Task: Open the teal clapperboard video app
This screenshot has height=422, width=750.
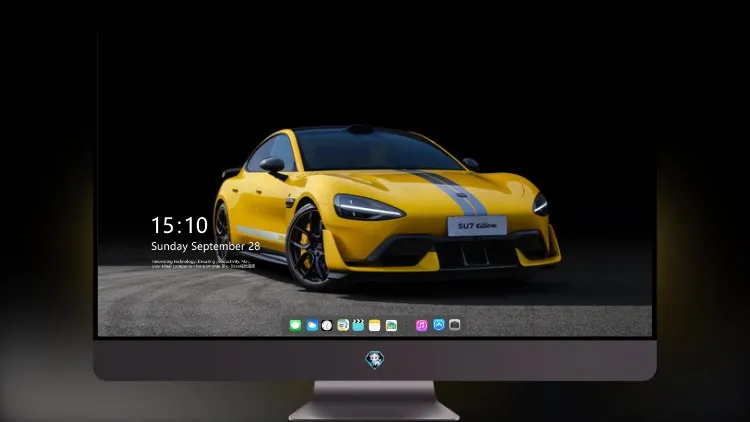Action: point(358,325)
